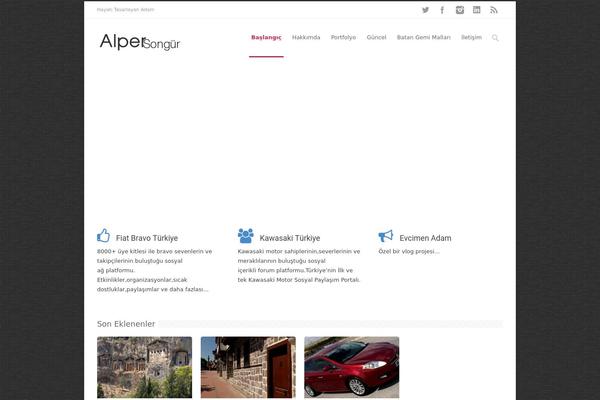Image resolution: width=600 pixels, height=400 pixels.
Task: Click the tagline text in the top bar
Action: [126, 10]
